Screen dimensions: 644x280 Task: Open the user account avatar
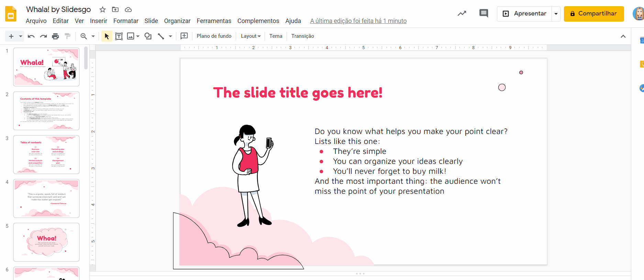[639, 14]
